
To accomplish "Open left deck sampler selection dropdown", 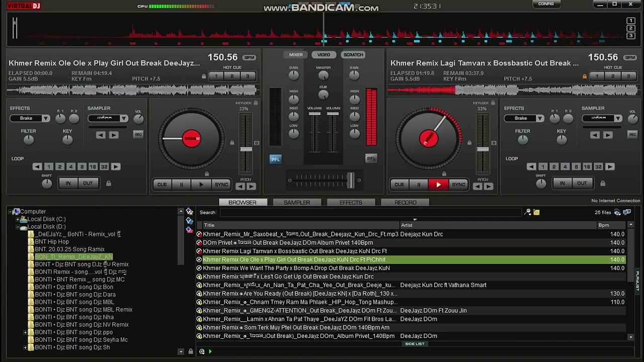I will (124, 118).
